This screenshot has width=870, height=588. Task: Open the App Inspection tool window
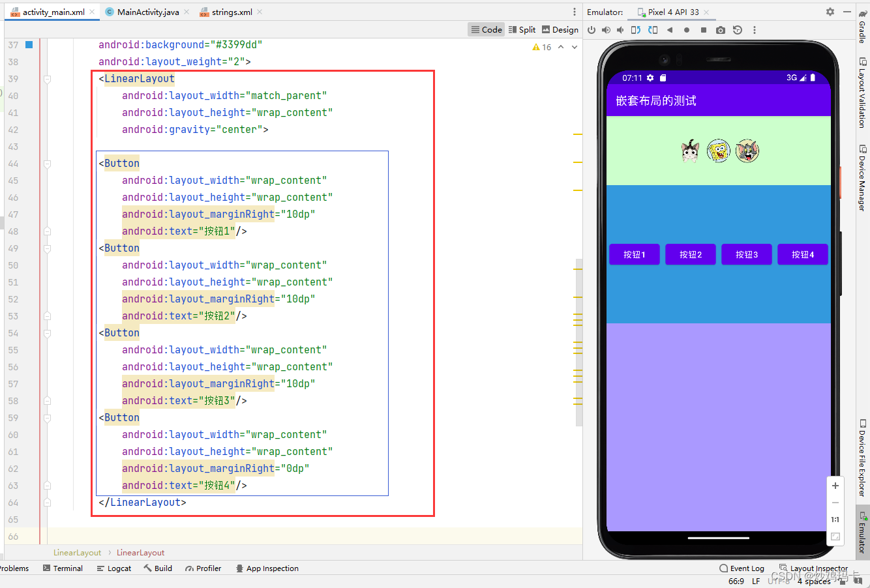tap(267, 568)
